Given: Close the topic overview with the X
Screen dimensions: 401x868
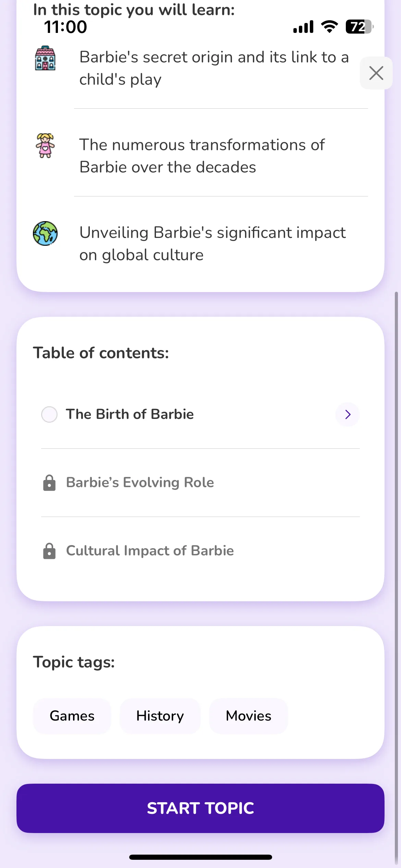Looking at the screenshot, I should click(376, 73).
